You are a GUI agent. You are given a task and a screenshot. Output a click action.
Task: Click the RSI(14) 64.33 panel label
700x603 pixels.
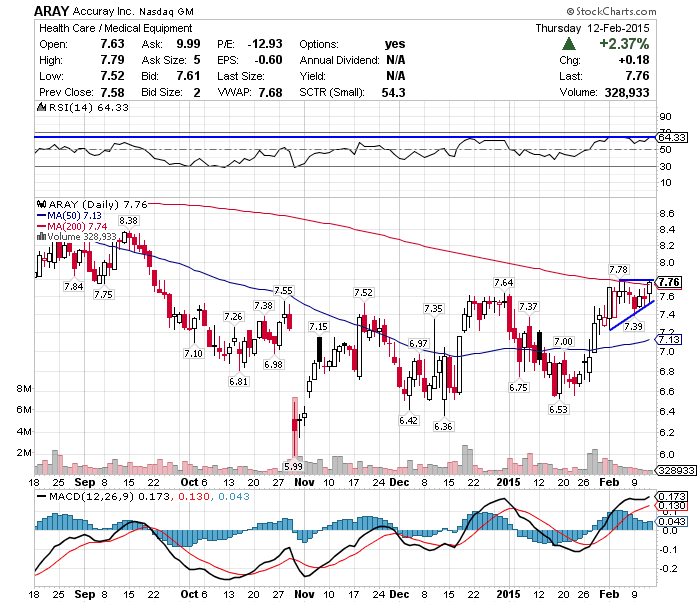(88, 108)
